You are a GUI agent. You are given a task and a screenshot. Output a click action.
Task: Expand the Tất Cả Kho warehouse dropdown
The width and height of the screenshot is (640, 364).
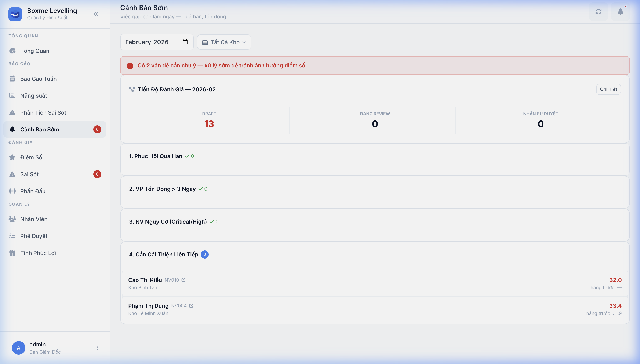pos(224,42)
